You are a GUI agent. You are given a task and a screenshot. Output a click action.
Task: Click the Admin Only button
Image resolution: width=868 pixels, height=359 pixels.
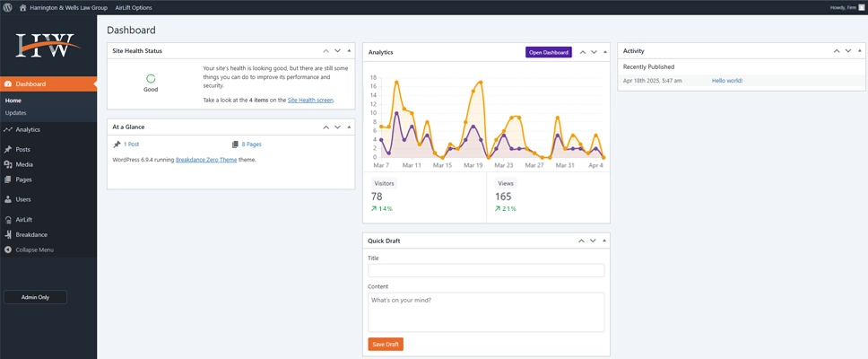pos(36,297)
